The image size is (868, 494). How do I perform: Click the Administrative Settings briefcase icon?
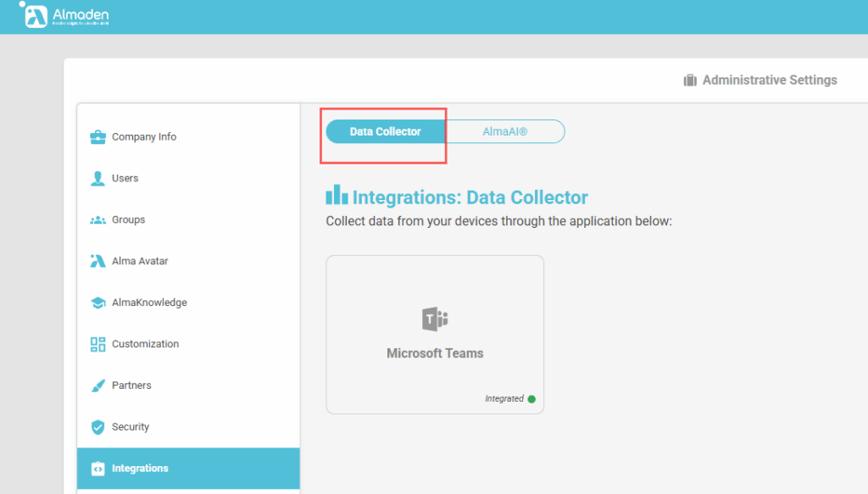tap(690, 80)
